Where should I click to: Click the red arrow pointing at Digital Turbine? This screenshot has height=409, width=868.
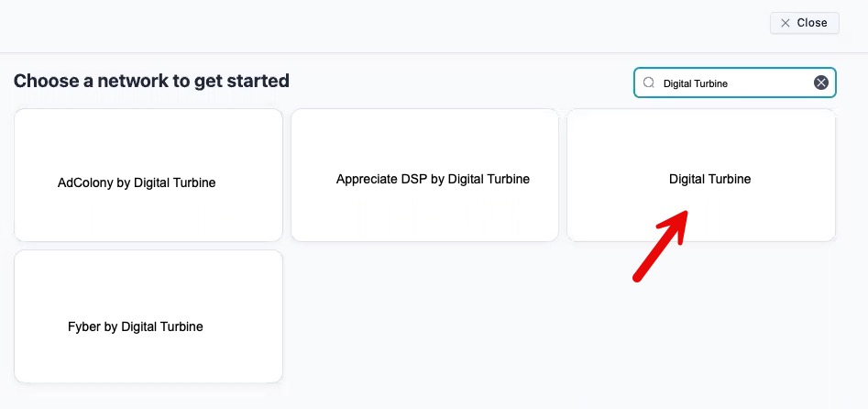661,246
